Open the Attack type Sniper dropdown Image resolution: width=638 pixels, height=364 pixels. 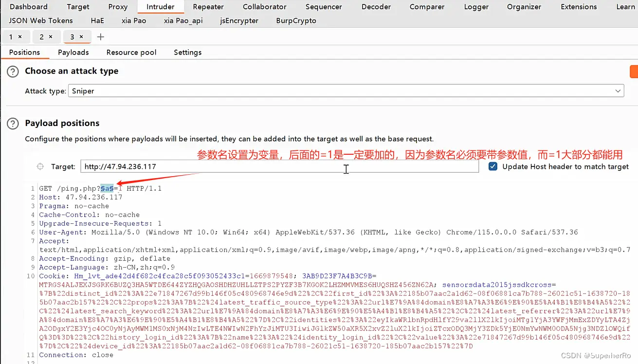click(346, 91)
